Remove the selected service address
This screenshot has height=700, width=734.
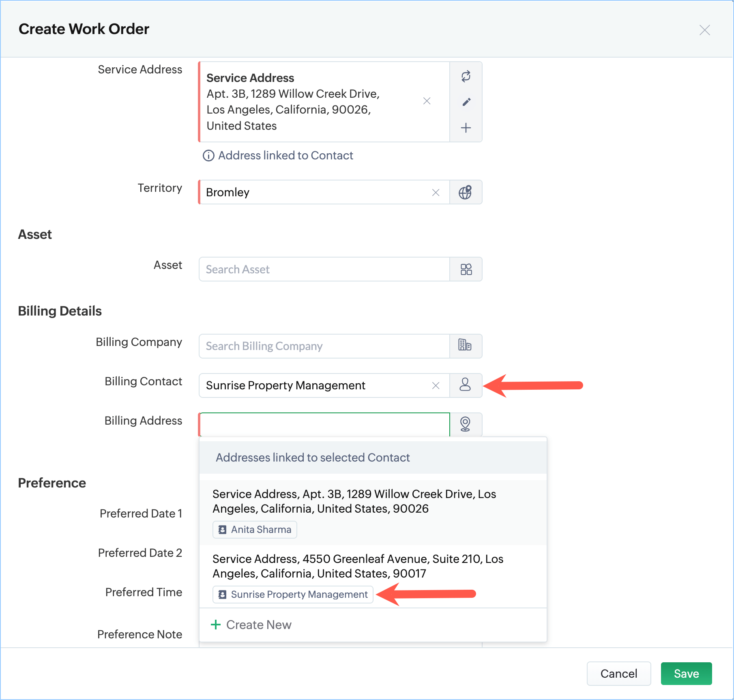tap(427, 101)
